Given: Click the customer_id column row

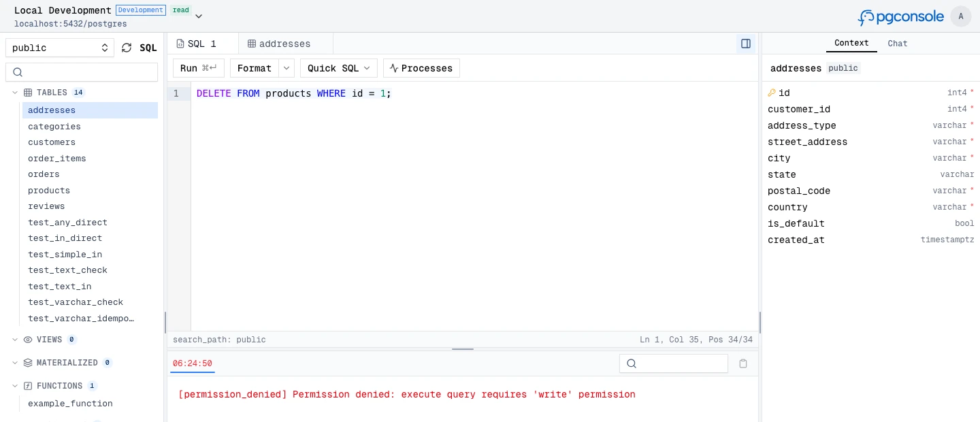Looking at the screenshot, I should [871, 109].
